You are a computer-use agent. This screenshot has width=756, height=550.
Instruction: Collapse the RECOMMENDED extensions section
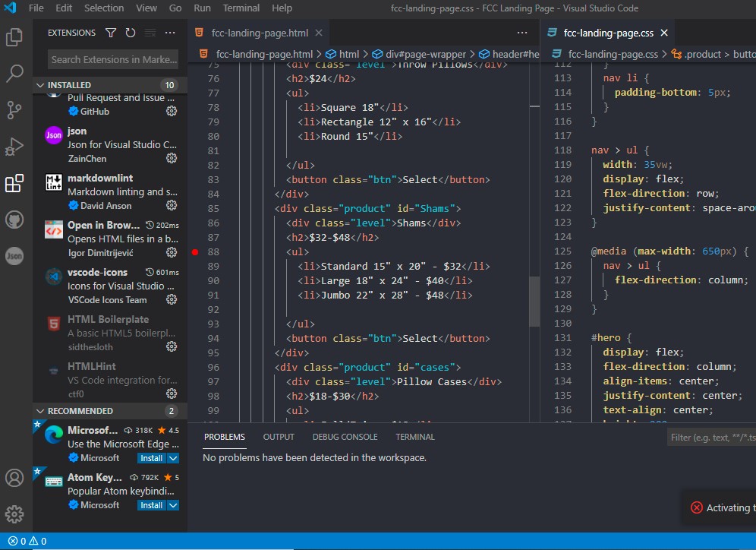click(x=39, y=410)
